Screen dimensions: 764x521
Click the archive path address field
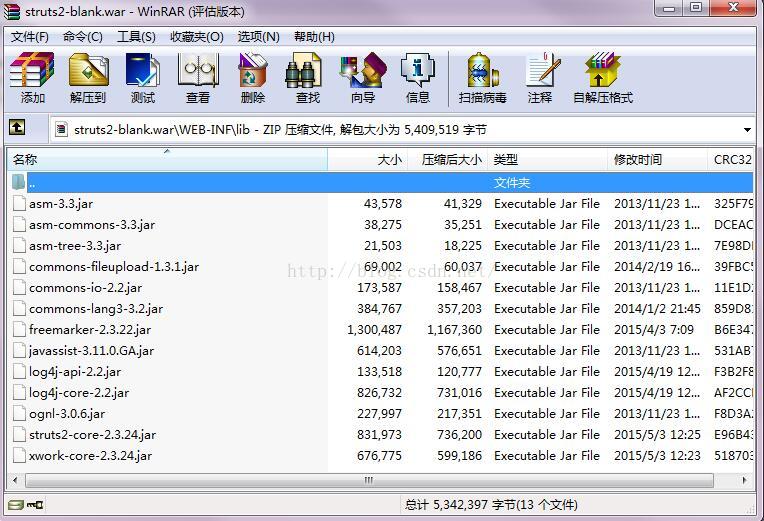tap(402, 130)
